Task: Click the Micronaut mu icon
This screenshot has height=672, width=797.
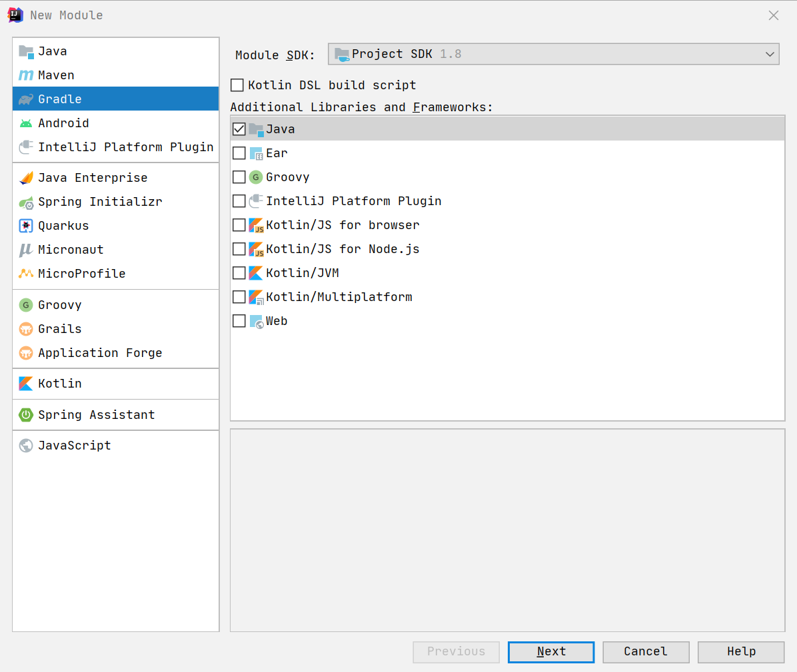Action: (26, 250)
